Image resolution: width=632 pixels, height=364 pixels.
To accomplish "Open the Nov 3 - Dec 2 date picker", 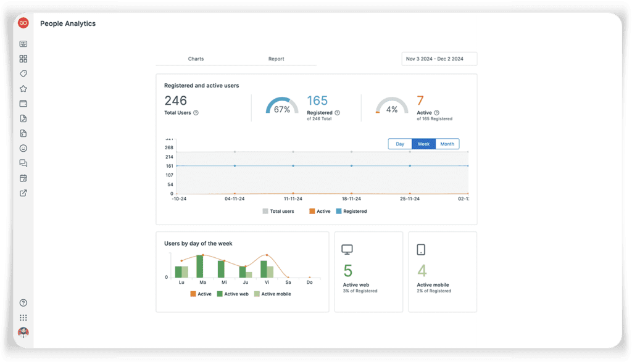I will click(439, 58).
